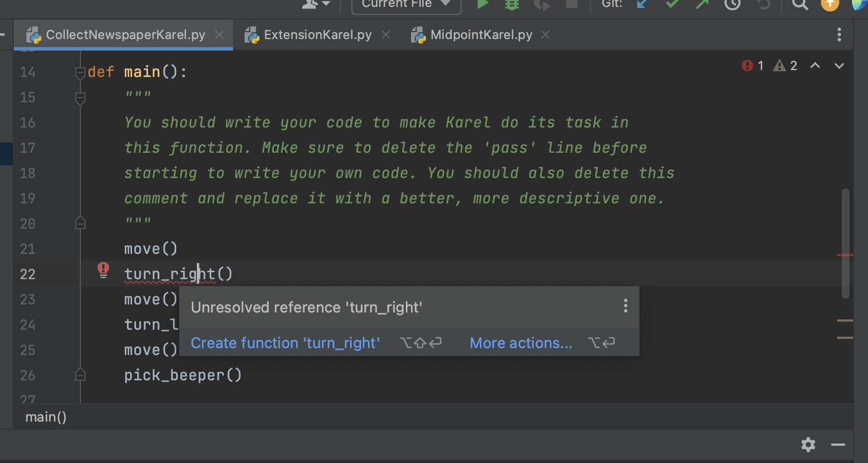The width and height of the screenshot is (868, 463).
Task: Click function end fold marker line 26
Action: point(80,375)
